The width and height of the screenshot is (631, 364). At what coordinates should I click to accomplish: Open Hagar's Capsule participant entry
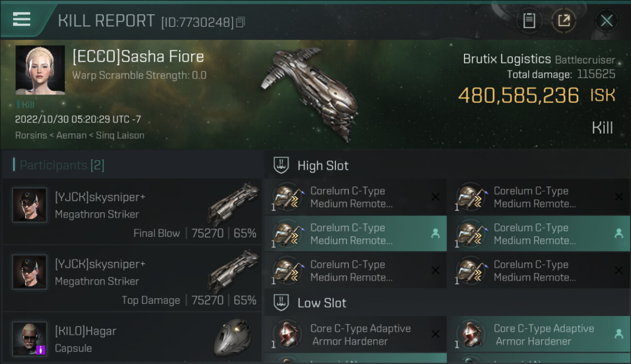[x=132, y=339]
